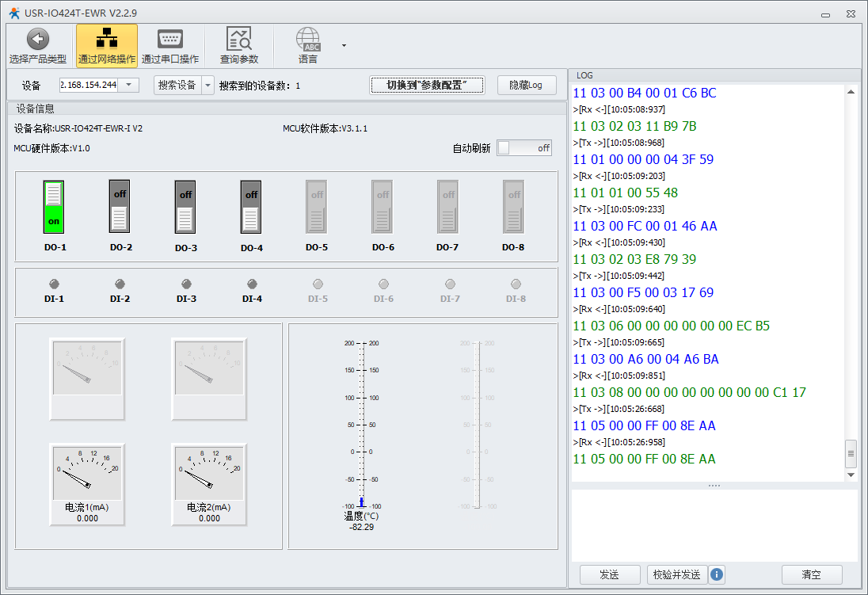Click the disabled DO-8 switch
The width and height of the screenshot is (868, 595).
(x=514, y=207)
